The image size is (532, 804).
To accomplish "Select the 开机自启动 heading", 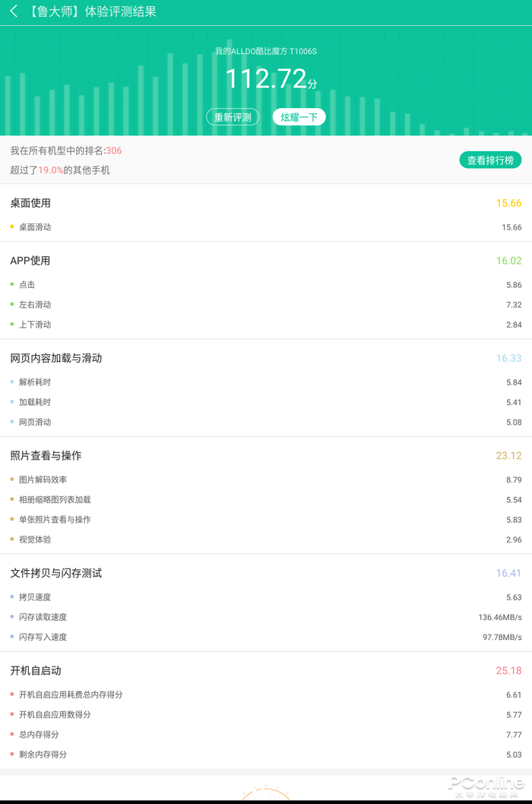I will [x=36, y=671].
